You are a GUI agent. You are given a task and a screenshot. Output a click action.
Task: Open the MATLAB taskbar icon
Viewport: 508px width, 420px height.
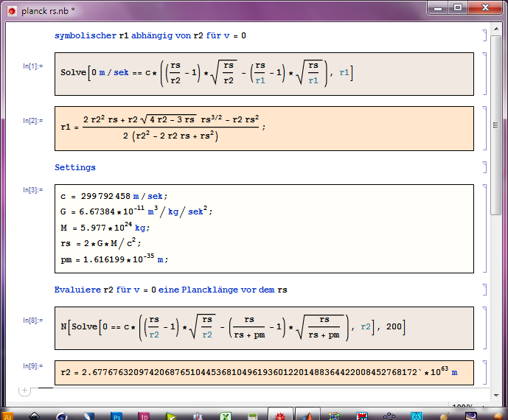[x=308, y=416]
